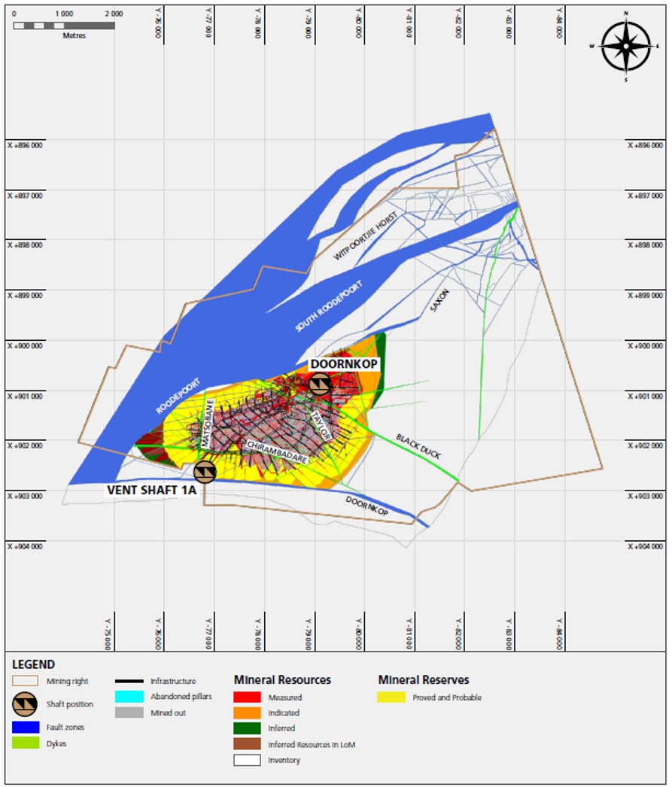Select the SAXON label on the map
Viewport: 672px width, 787px height.
pyautogui.click(x=439, y=300)
